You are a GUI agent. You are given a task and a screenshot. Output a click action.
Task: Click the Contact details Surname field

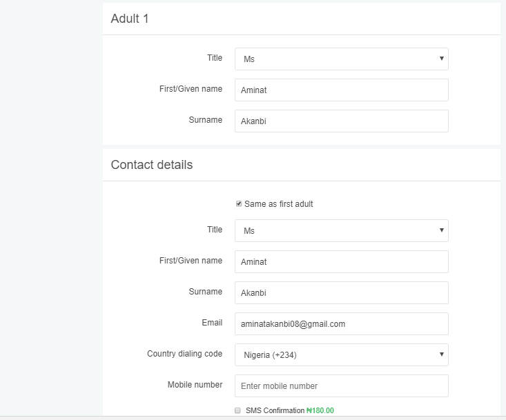[342, 292]
